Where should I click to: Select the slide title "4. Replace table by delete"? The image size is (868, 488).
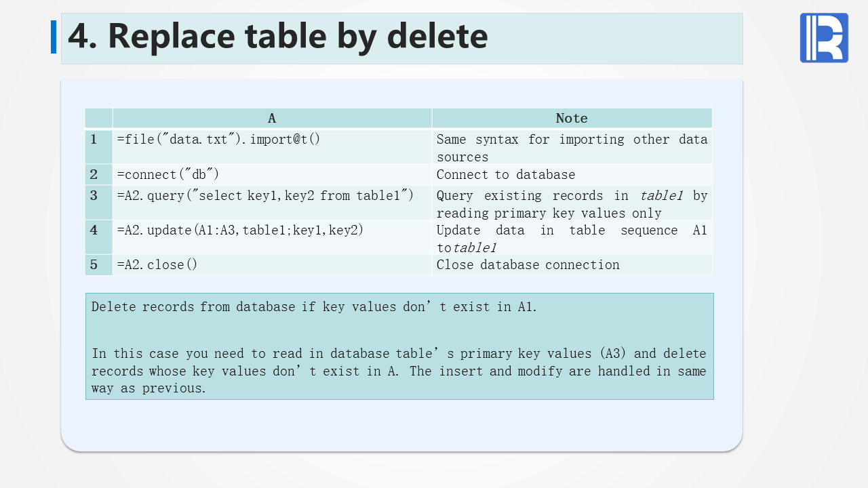point(277,37)
